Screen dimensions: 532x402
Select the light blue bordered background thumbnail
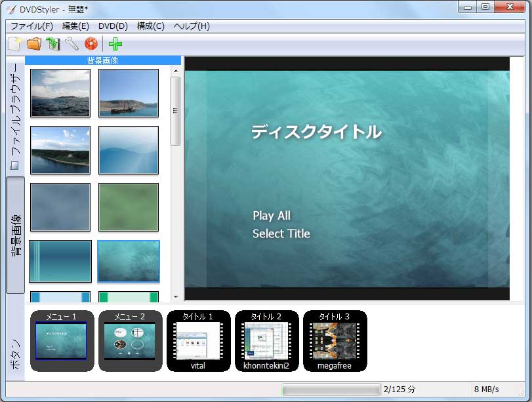tap(60, 297)
